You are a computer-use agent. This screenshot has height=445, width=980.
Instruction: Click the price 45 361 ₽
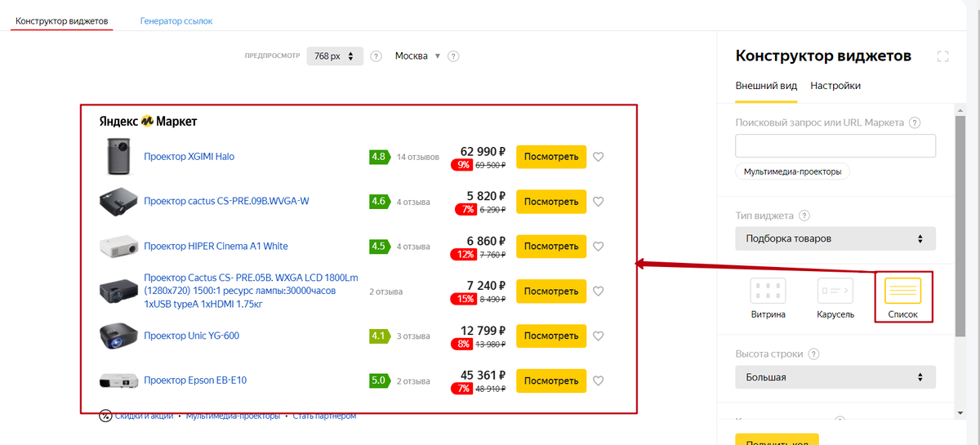click(x=483, y=375)
